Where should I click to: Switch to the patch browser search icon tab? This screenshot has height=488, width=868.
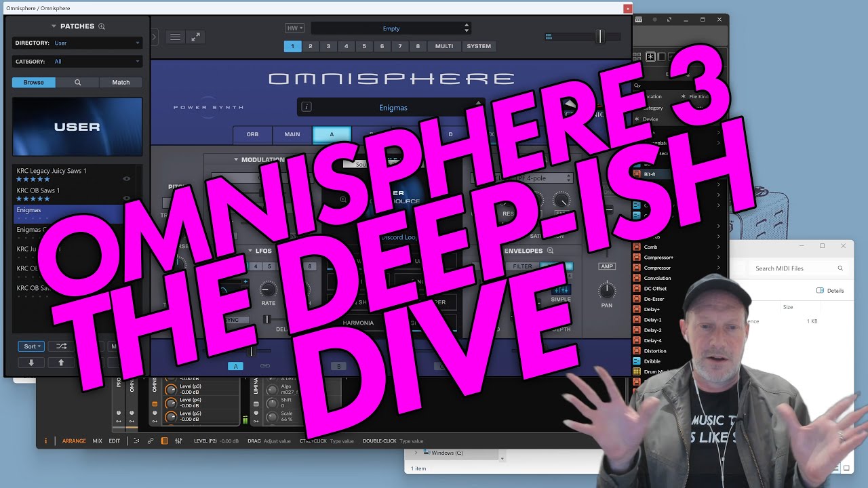[x=77, y=83]
